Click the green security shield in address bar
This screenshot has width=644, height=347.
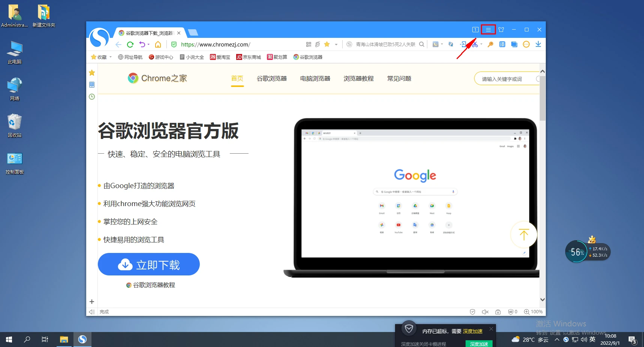coord(174,45)
